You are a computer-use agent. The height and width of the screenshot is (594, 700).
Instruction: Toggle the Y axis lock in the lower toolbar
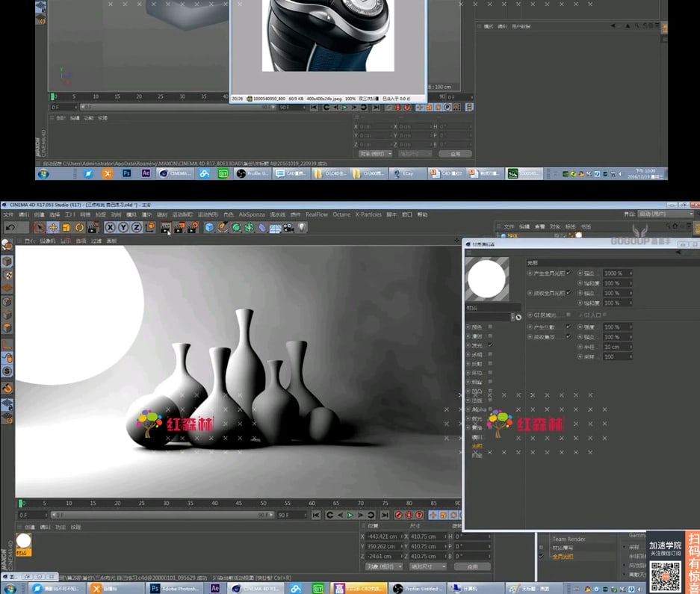tap(123, 227)
